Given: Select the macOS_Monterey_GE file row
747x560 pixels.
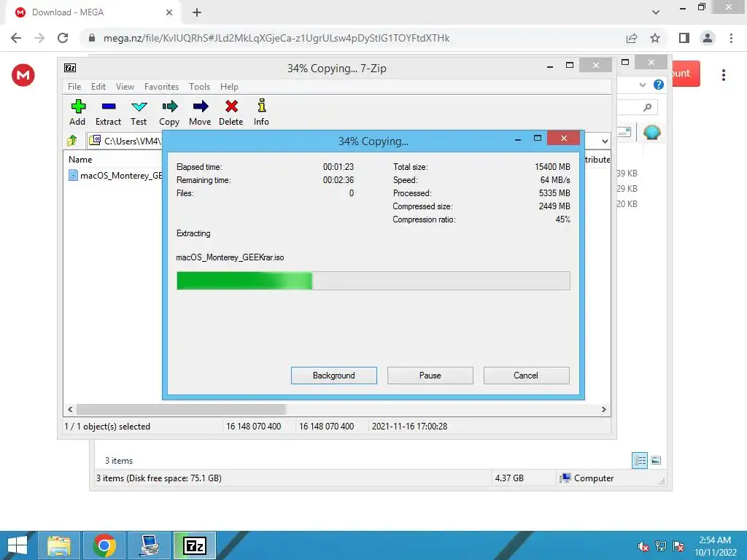Looking at the screenshot, I should point(115,175).
